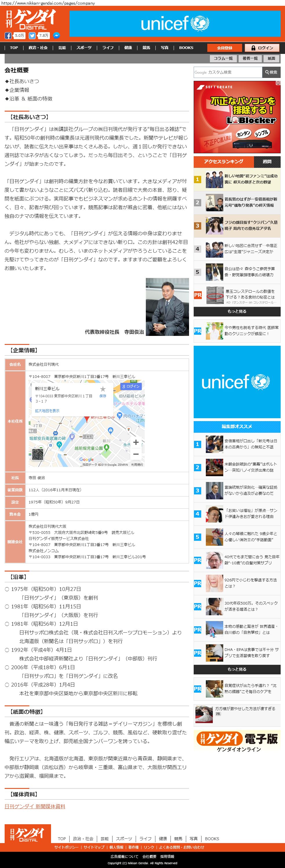
Task: Open 言論統制が深刻化 article link
Action: click(251, 490)
